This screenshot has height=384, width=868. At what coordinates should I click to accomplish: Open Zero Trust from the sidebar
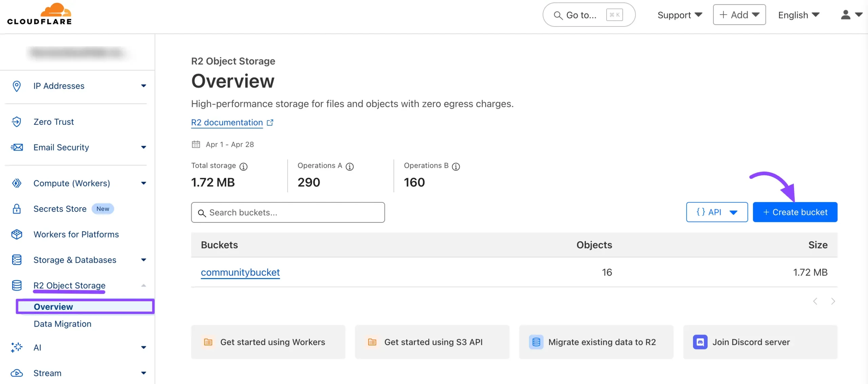pyautogui.click(x=54, y=122)
